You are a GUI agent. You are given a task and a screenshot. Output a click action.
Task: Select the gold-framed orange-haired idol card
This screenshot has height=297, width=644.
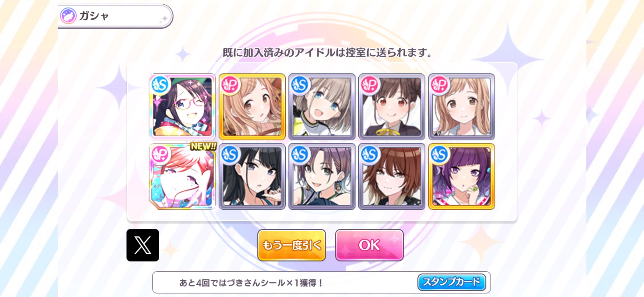coord(252,107)
